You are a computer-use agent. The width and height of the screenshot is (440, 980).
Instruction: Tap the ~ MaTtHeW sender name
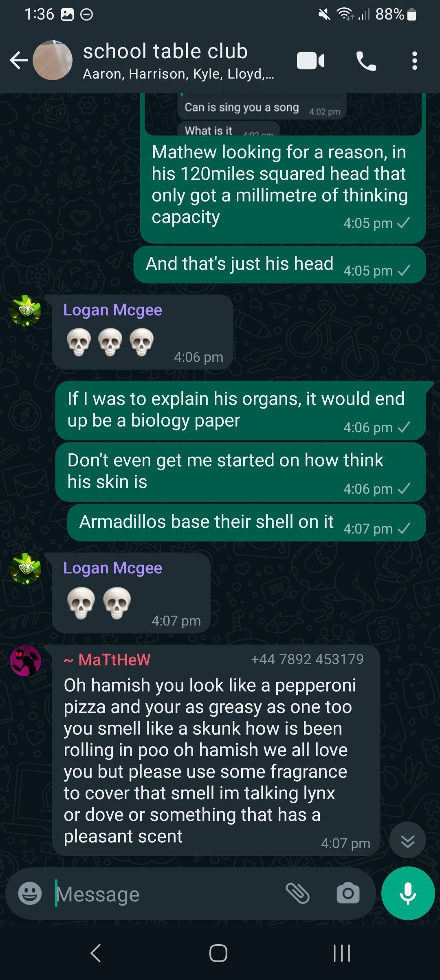point(107,659)
